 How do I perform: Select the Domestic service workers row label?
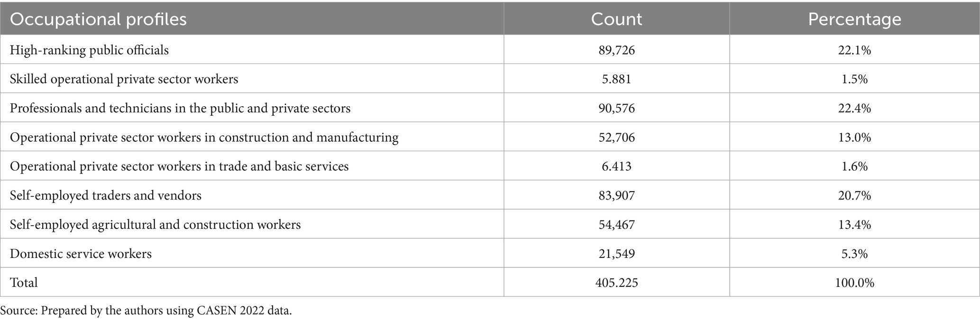[x=81, y=254]
